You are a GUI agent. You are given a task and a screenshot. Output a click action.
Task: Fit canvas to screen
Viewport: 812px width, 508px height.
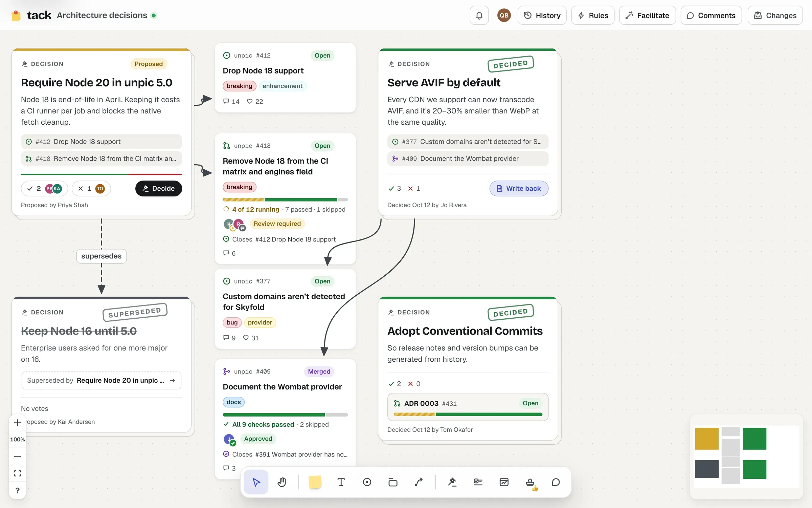18,473
